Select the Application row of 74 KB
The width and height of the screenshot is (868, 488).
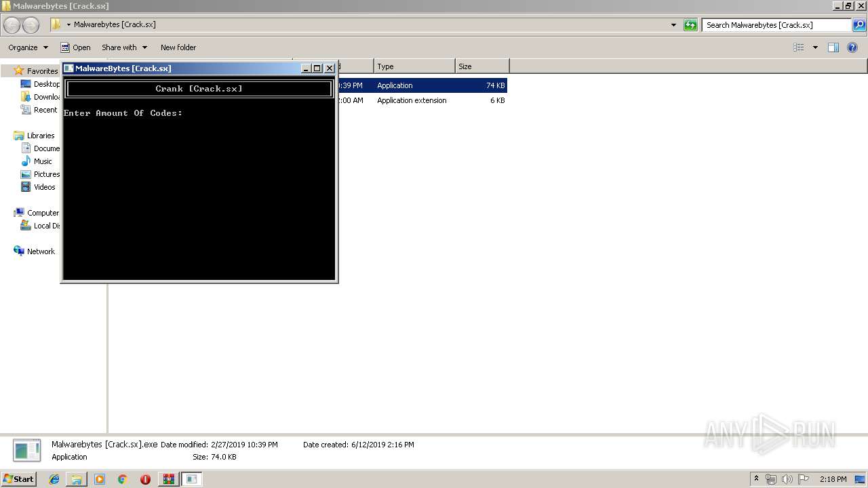[x=421, y=85]
